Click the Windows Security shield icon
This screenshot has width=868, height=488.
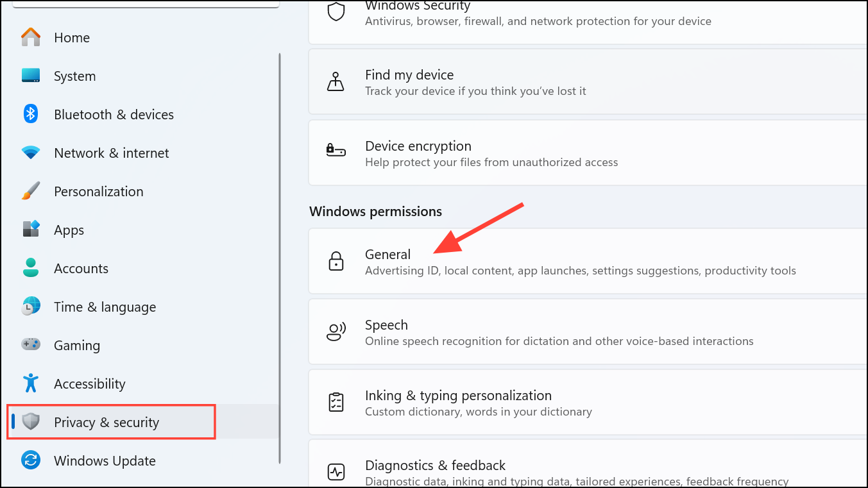(x=336, y=11)
